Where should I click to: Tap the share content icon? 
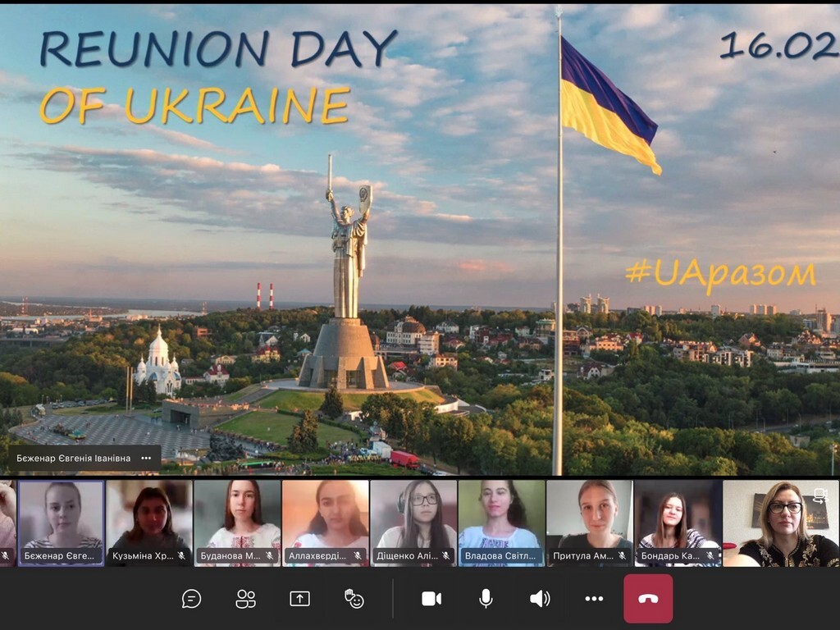coord(299,599)
